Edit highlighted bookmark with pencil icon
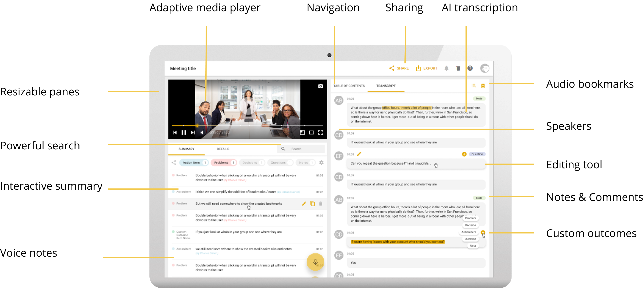 [x=304, y=204]
